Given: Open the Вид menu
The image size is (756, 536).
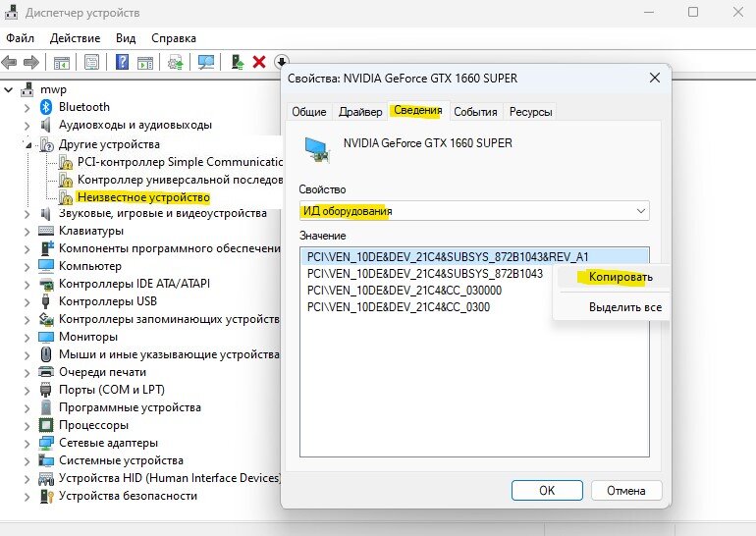Looking at the screenshot, I should coord(126,38).
